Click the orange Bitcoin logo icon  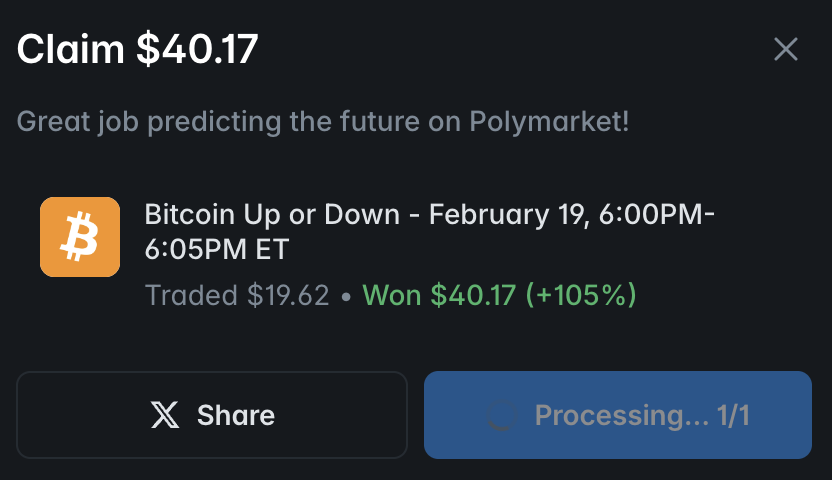pyautogui.click(x=80, y=237)
